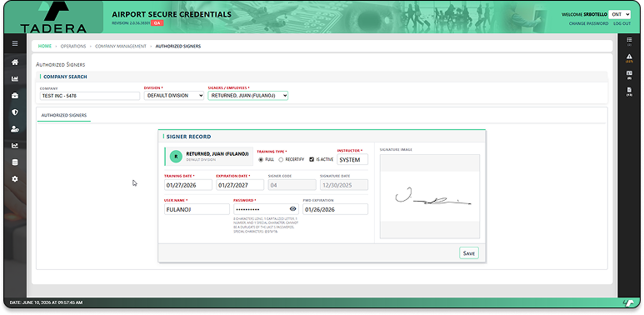The image size is (644, 315).
Task: Open the shield security icon in sidebar
Action: pos(15,112)
